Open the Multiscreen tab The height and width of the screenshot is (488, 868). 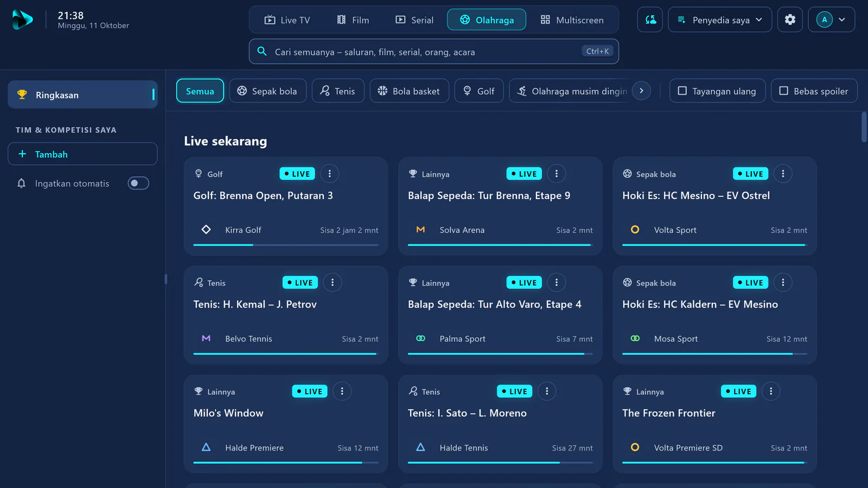point(572,20)
